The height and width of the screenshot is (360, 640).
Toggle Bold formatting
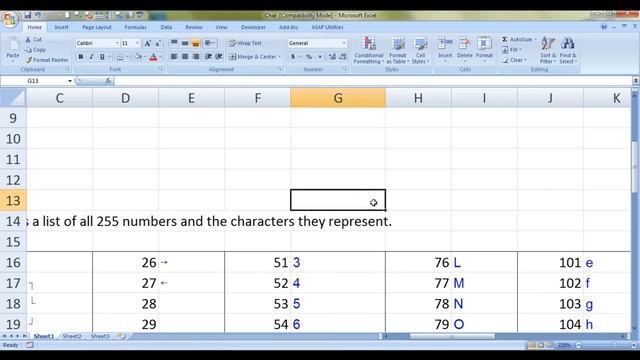point(81,57)
